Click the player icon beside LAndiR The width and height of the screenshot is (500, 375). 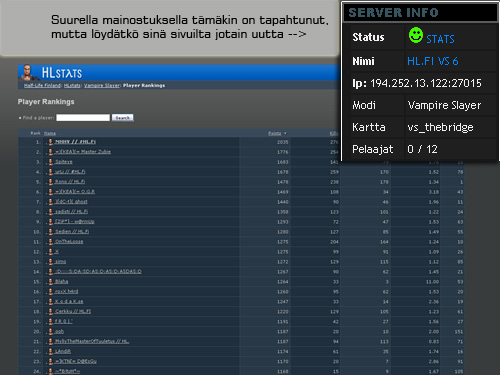(x=50, y=352)
